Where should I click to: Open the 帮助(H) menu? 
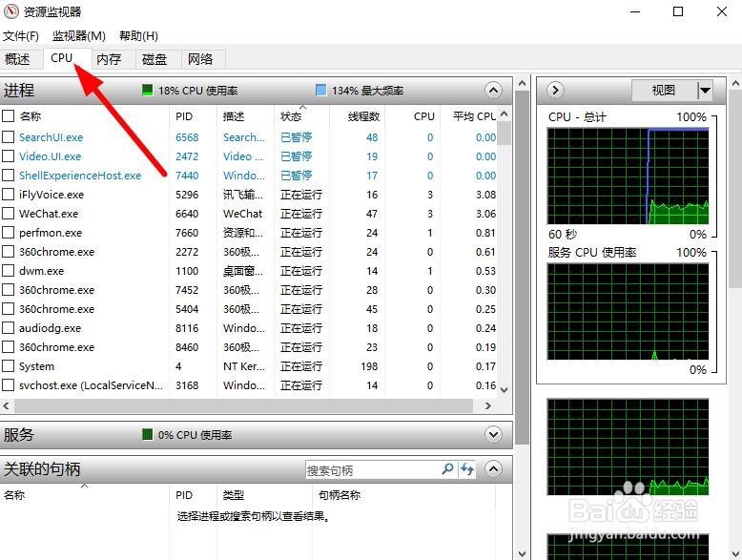138,36
